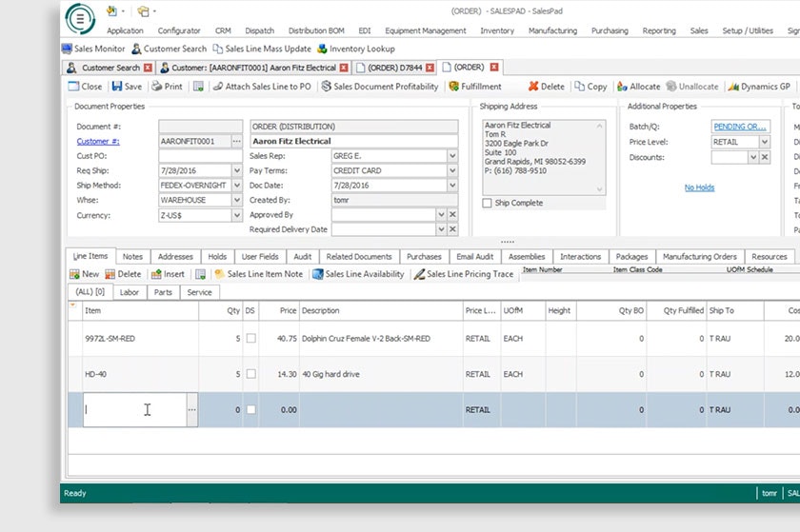This screenshot has height=532, width=800.
Task: Delete the selected line item
Action: pyautogui.click(x=123, y=274)
